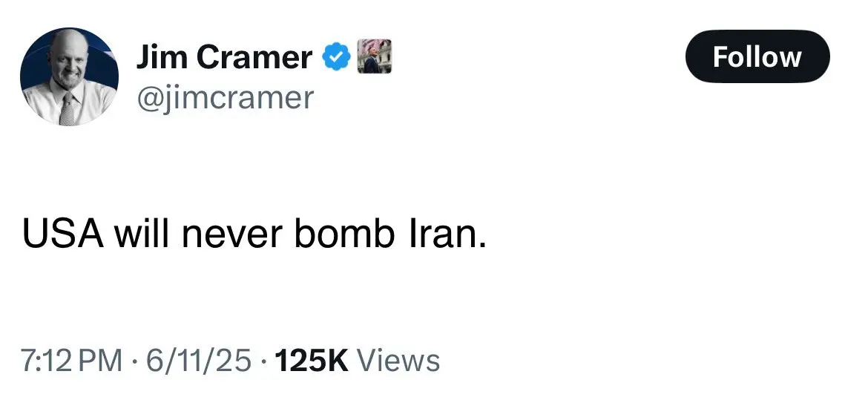This screenshot has height=400, width=868.
Task: Click the word "bomb" in the post
Action: tap(344, 233)
